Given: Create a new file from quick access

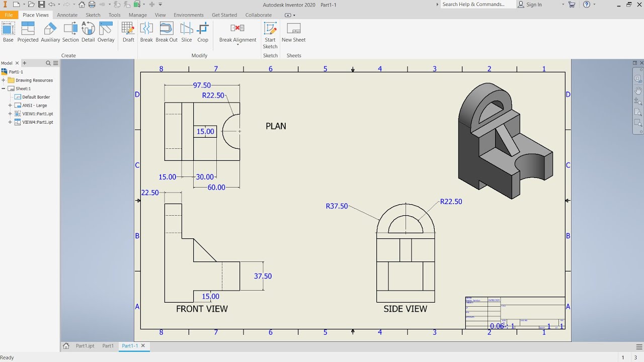Looking at the screenshot, I should 16,5.
